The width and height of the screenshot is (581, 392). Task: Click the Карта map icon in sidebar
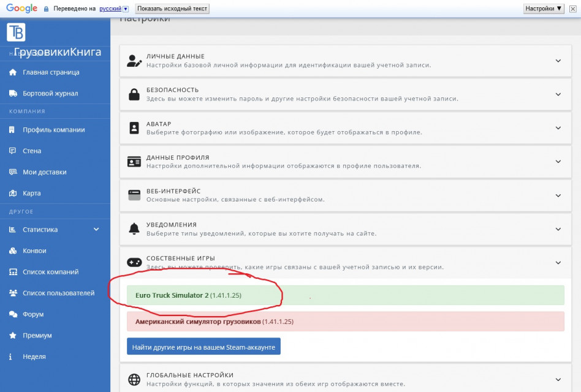pos(12,194)
